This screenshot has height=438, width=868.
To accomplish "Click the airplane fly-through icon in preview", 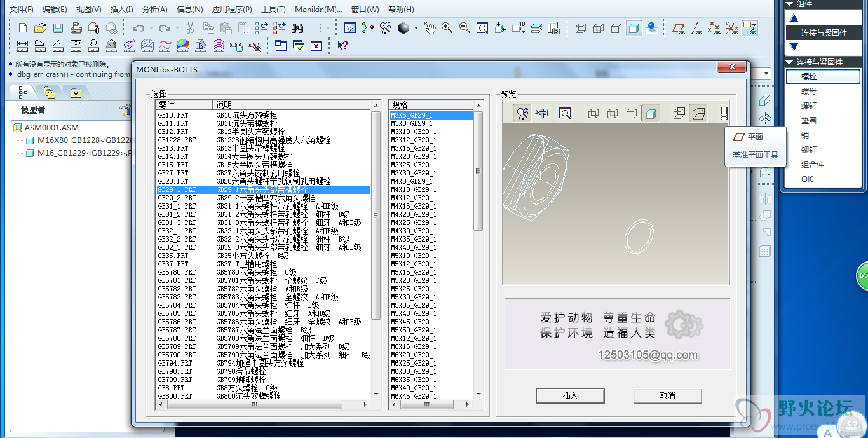I will coord(542,113).
